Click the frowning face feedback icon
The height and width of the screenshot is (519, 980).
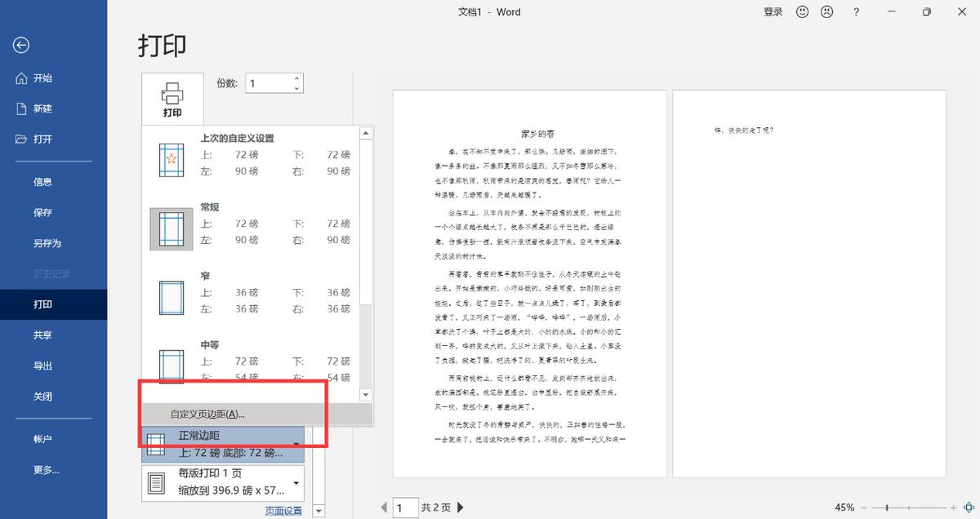point(827,11)
